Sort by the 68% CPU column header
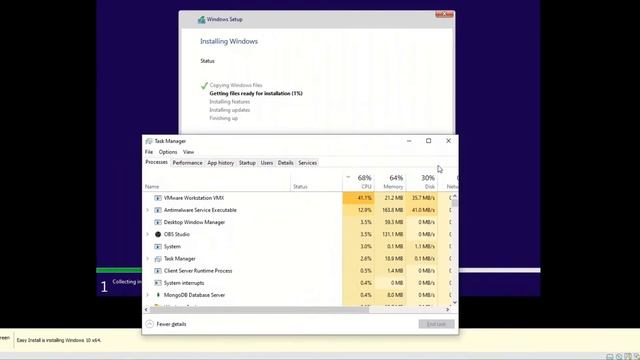Viewport: 640px width, 360px height. pyautogui.click(x=358, y=182)
